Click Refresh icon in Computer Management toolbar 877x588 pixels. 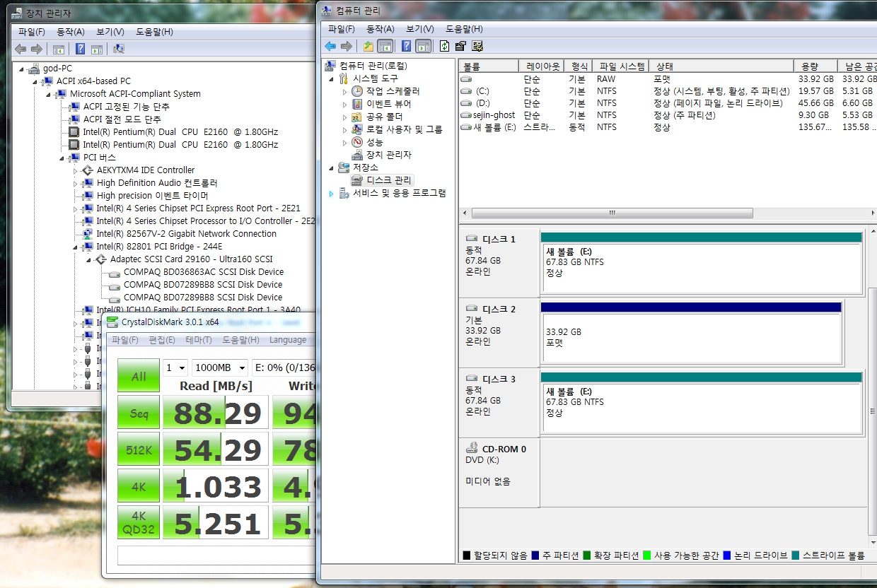444,46
